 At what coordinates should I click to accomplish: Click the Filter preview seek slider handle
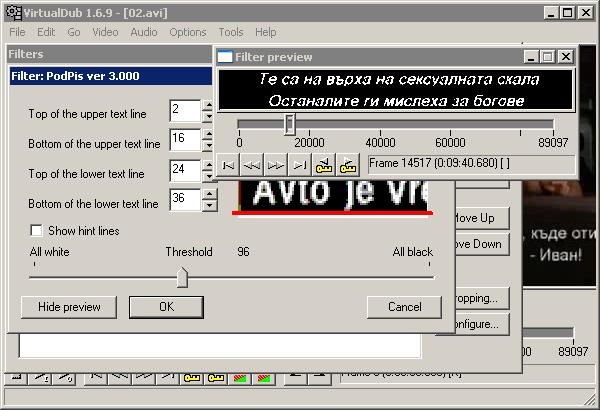[290, 124]
